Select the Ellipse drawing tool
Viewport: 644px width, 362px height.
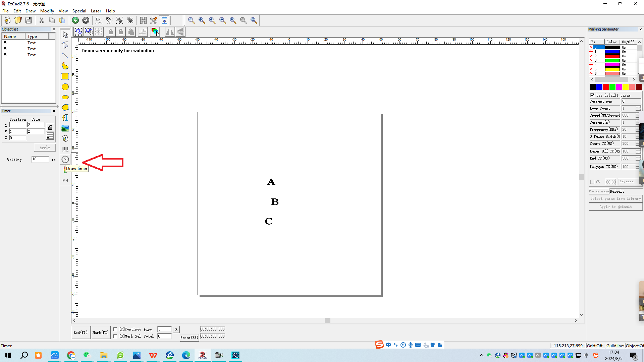[65, 97]
